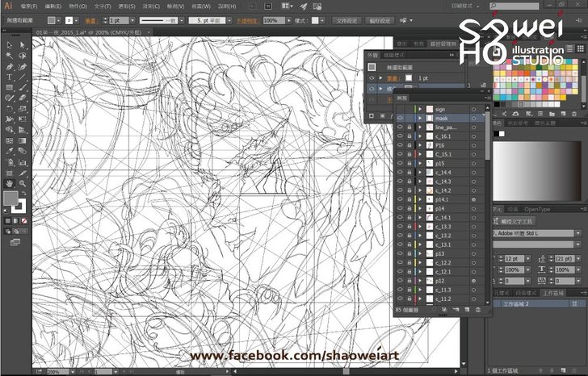This screenshot has width=588, height=376.
Task: Toggle visibility of p14 layer
Action: (x=400, y=208)
